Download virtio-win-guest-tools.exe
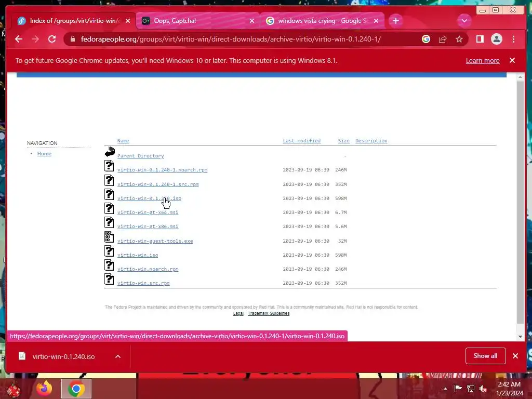This screenshot has height=399, width=532. pos(155,241)
